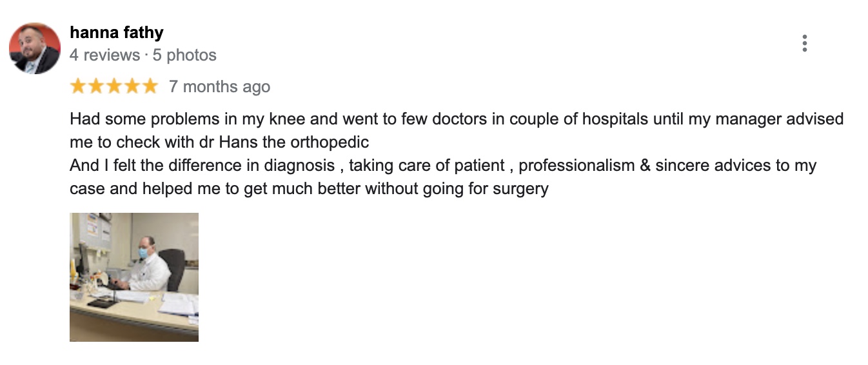Click the word "professionalism" in the review

577,166
